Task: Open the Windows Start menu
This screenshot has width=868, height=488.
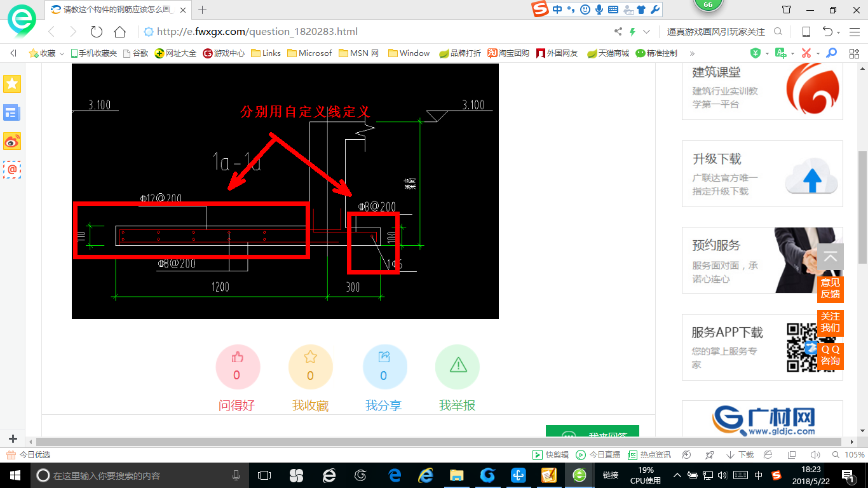Action: pyautogui.click(x=14, y=475)
